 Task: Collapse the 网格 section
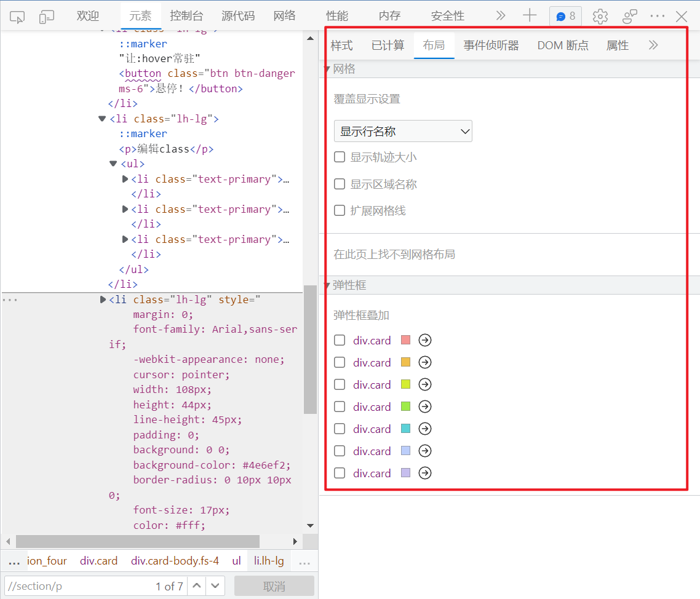327,69
